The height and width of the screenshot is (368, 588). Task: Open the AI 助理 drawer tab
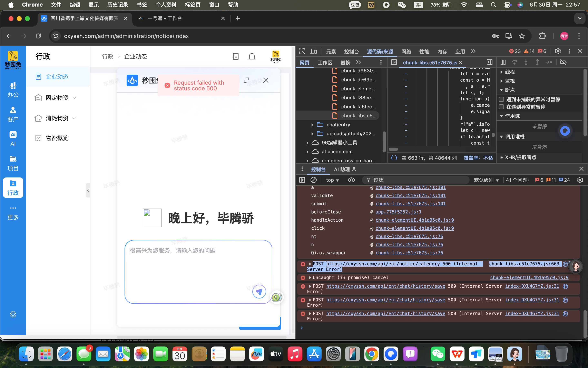pyautogui.click(x=345, y=169)
